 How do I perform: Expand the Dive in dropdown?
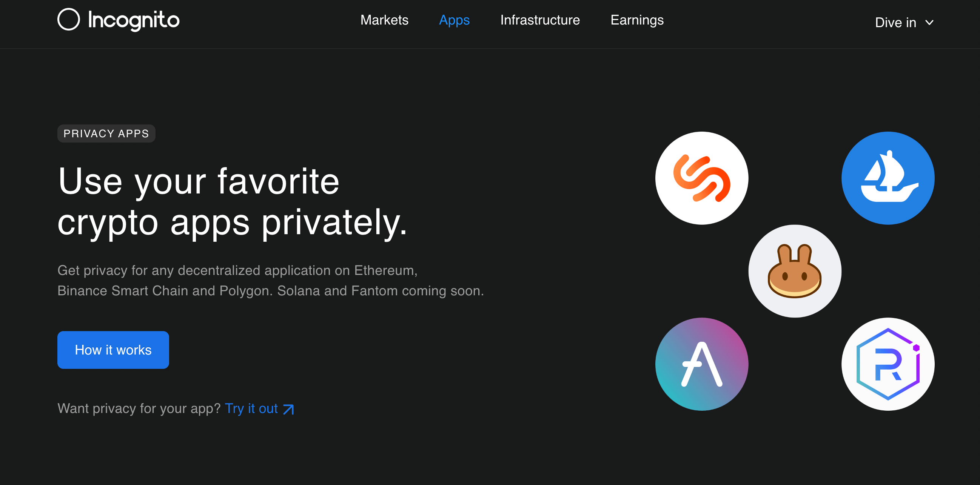click(904, 22)
